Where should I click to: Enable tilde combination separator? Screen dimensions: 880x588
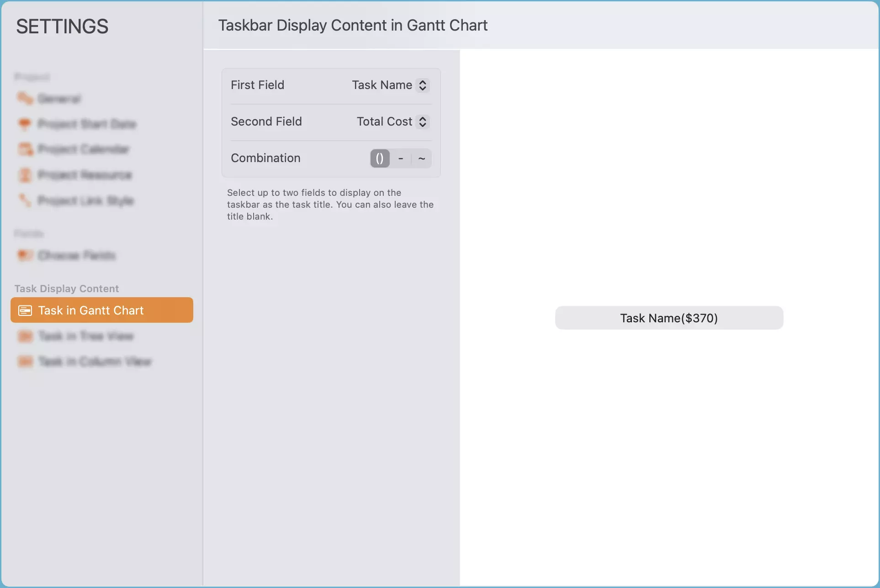(422, 158)
